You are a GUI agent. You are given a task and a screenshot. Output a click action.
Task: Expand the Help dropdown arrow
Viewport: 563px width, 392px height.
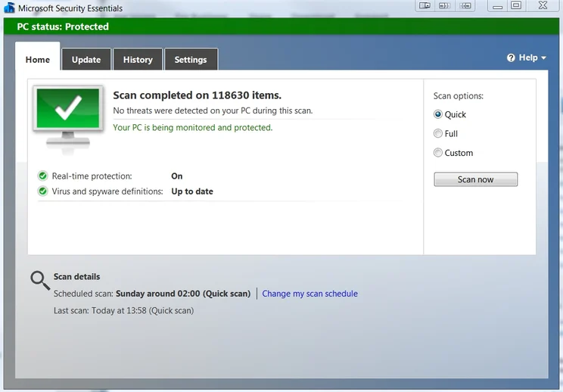tap(543, 58)
